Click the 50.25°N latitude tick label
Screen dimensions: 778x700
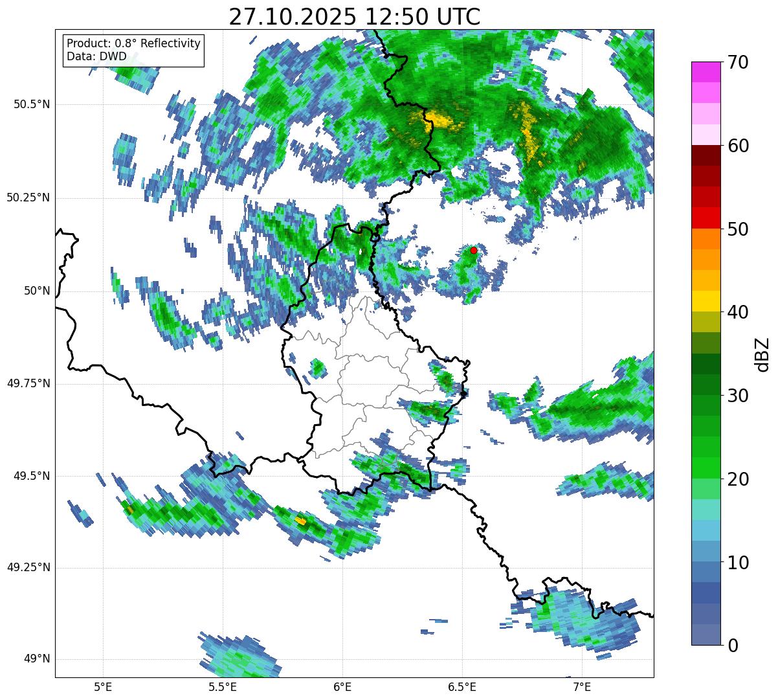[x=28, y=198]
